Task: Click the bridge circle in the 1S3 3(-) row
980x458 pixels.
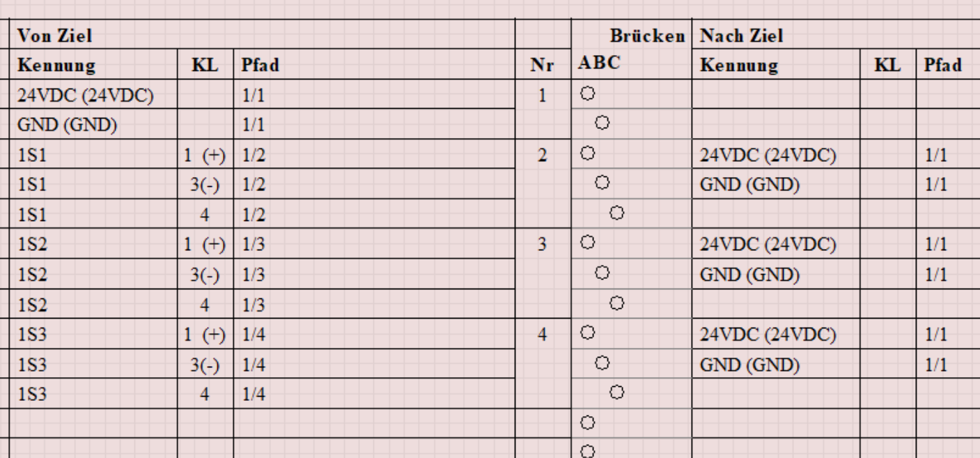Action: [602, 363]
